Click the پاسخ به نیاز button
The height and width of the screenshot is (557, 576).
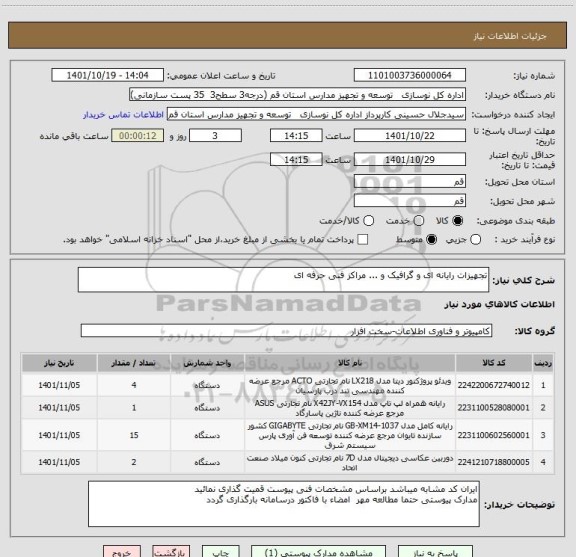[x=436, y=552]
